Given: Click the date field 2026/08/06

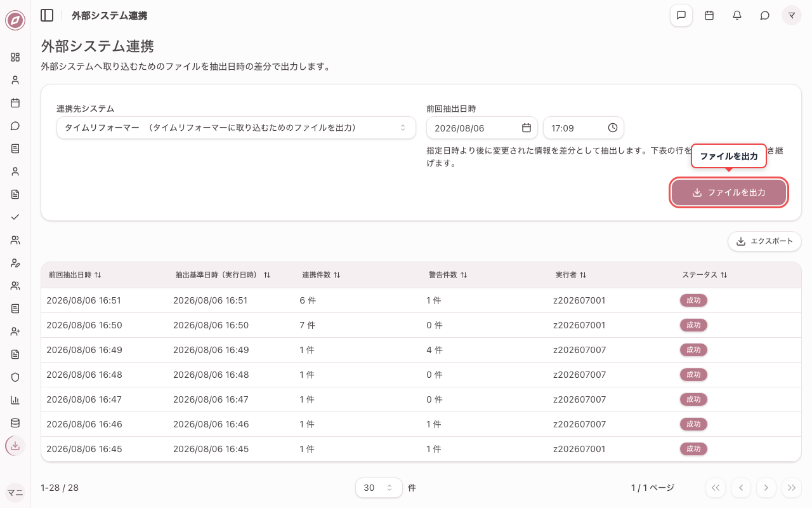Looking at the screenshot, I should pyautogui.click(x=482, y=128).
